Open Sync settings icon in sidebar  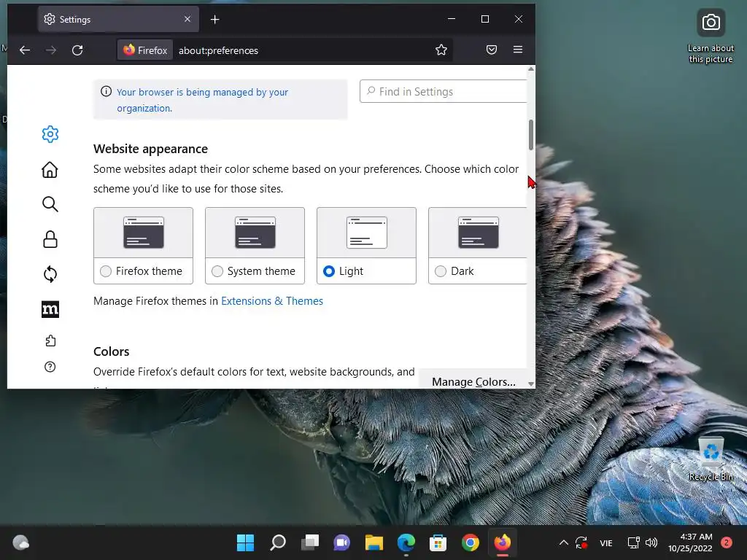(x=50, y=274)
